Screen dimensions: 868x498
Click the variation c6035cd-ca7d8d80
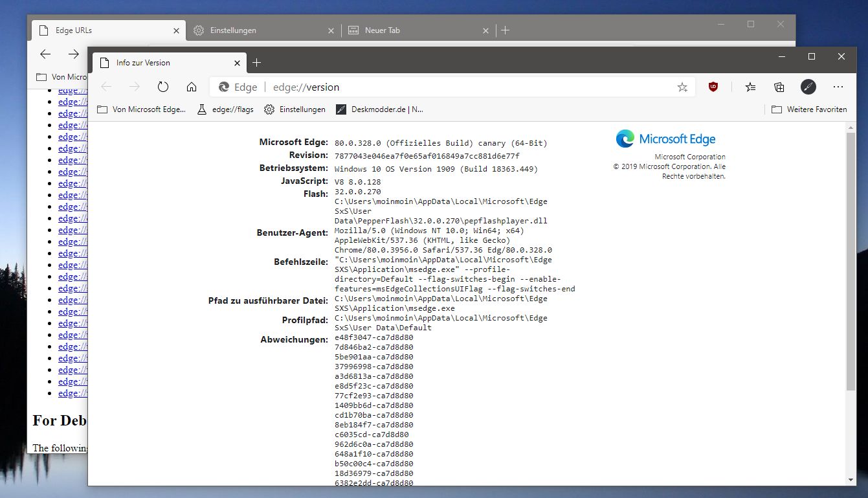[x=372, y=435]
